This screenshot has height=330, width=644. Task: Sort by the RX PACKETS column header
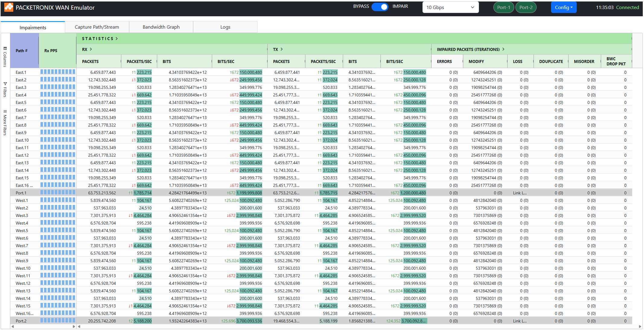(99, 61)
